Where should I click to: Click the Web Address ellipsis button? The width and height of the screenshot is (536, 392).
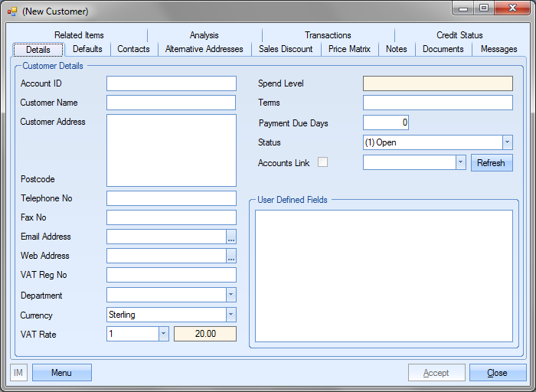(231, 256)
